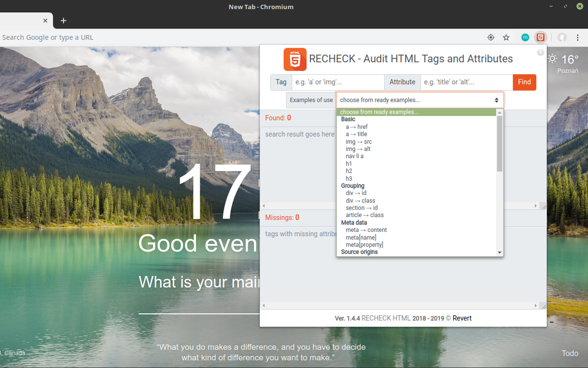Focus the Attribute input field
Screen dimensions: 588x368
(x=467, y=82)
